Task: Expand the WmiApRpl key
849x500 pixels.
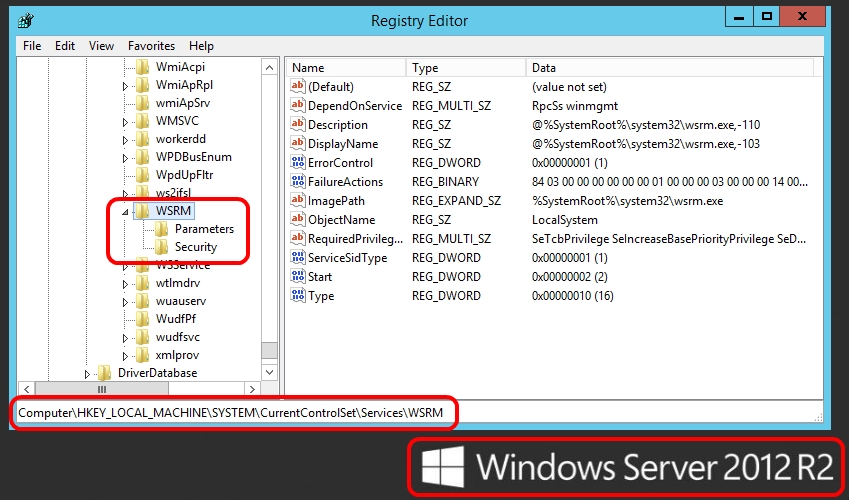Action: [125, 86]
